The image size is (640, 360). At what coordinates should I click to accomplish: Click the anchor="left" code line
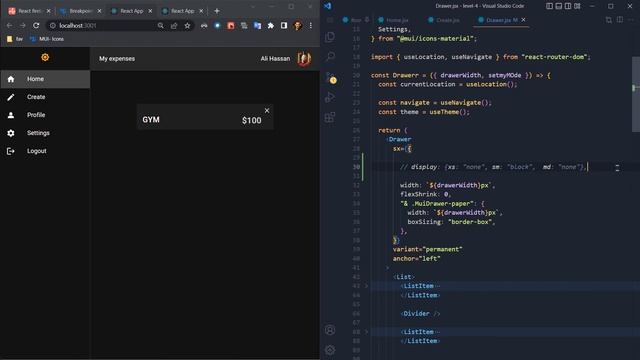pyautogui.click(x=416, y=259)
